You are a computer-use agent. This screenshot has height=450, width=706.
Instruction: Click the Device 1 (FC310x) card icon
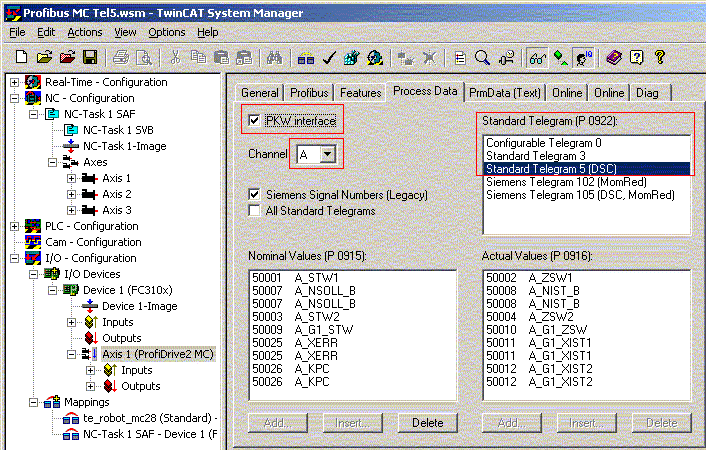71,290
